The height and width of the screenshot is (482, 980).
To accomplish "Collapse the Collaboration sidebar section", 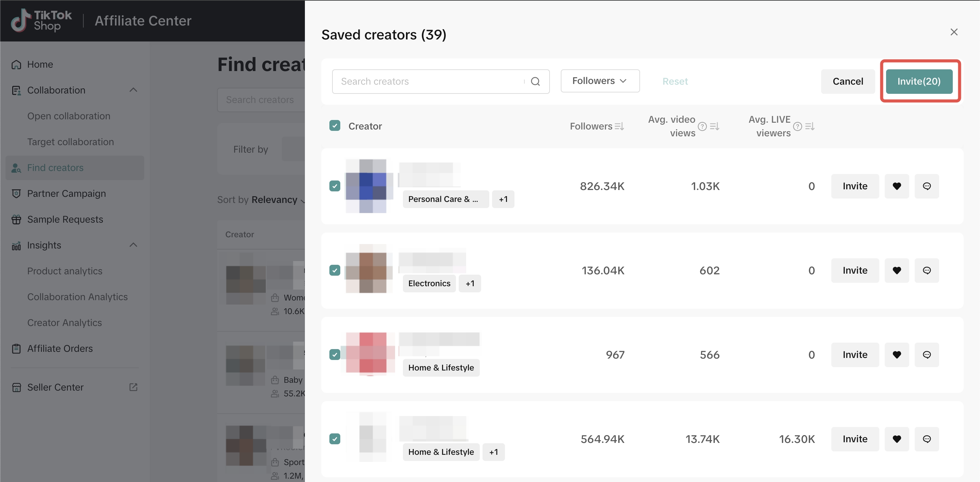I will point(133,90).
